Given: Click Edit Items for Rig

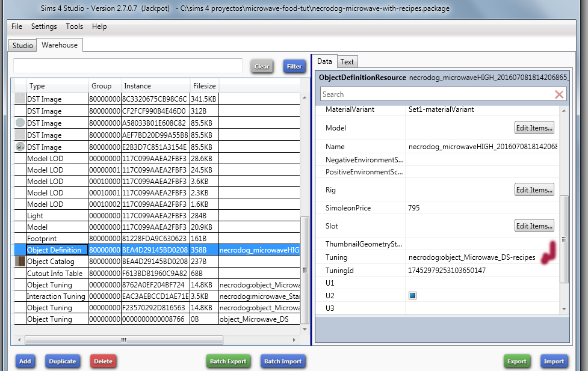Looking at the screenshot, I should (534, 189).
